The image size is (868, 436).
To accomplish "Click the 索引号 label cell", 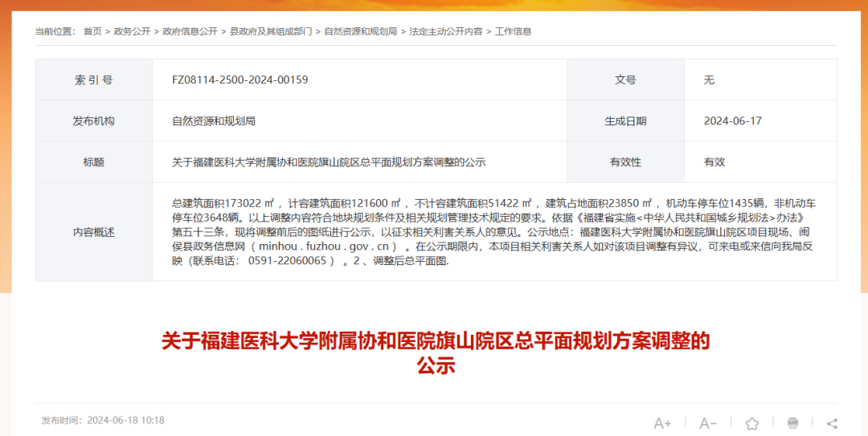I will (94, 79).
